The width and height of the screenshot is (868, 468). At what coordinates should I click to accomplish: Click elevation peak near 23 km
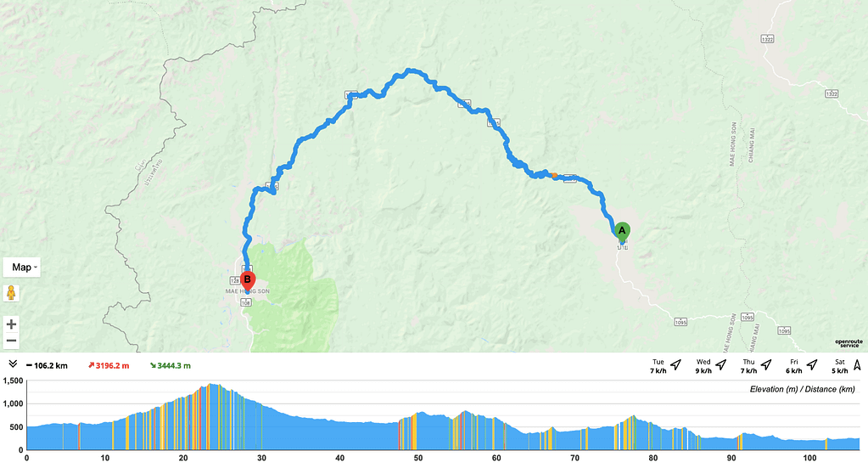point(210,385)
